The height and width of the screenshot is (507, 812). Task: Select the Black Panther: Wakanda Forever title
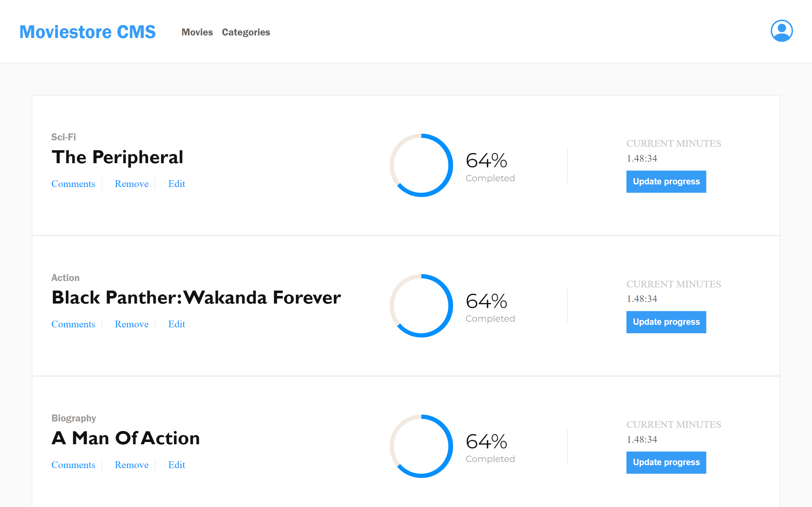[x=196, y=298]
